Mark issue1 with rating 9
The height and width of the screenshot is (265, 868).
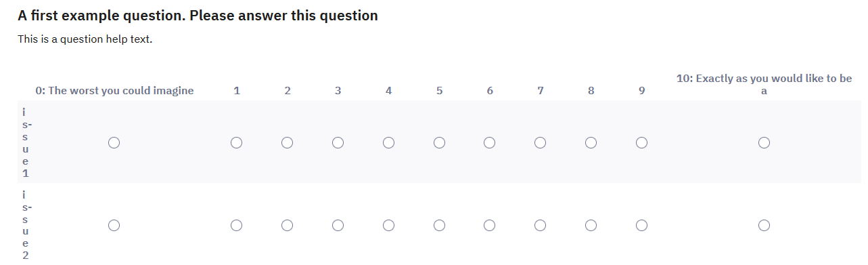(642, 142)
